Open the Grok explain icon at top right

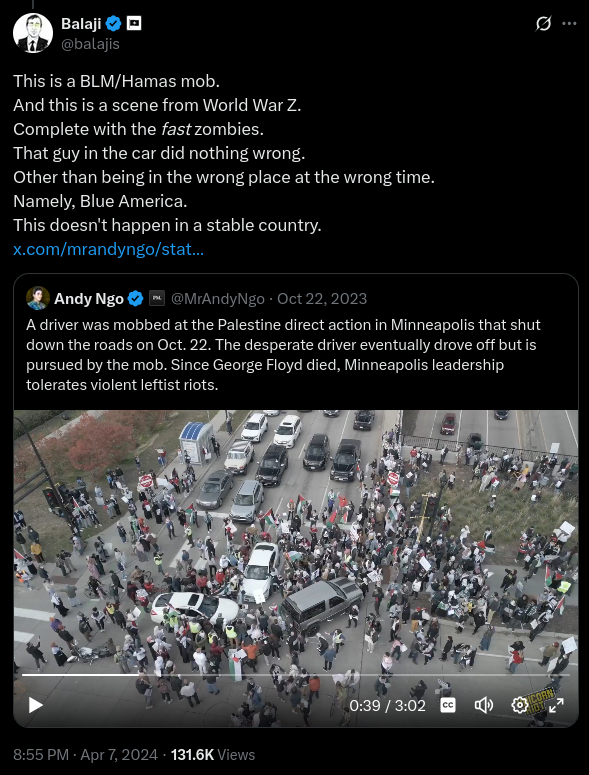tap(543, 23)
